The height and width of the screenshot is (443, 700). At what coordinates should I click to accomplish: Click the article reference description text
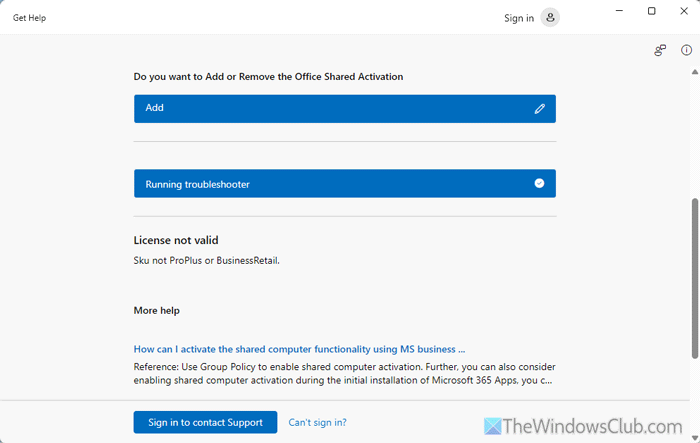(x=344, y=373)
